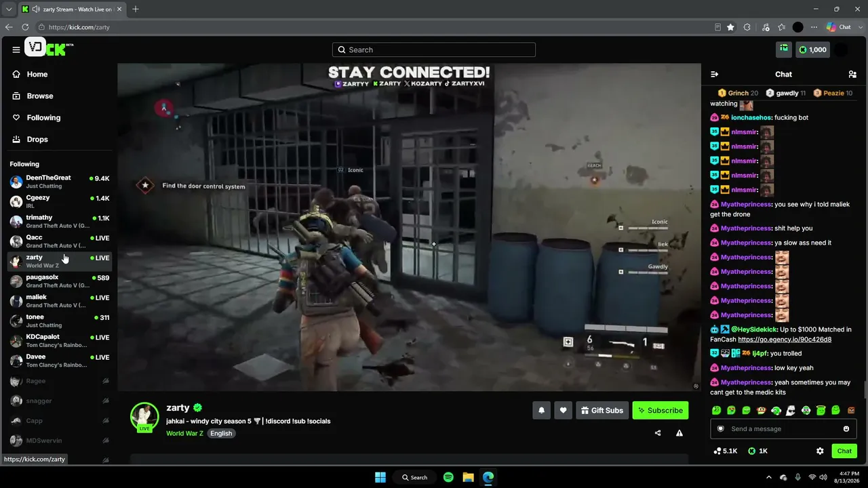Toggle the favorite star for this page

coord(730,27)
